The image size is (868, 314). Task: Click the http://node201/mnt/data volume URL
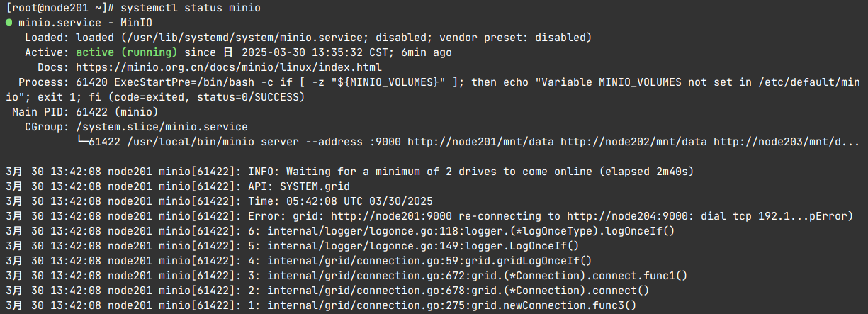tap(480, 142)
